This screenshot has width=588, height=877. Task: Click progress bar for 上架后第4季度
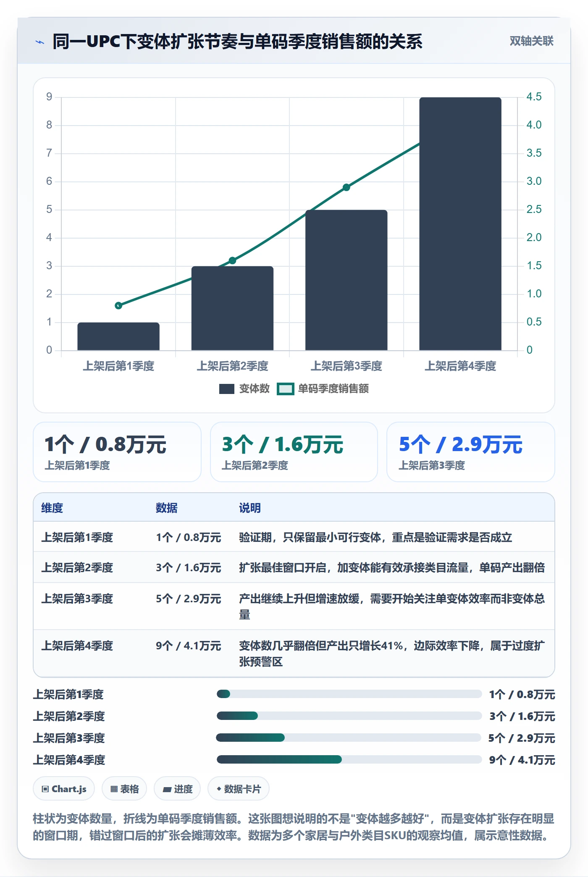pos(349,759)
